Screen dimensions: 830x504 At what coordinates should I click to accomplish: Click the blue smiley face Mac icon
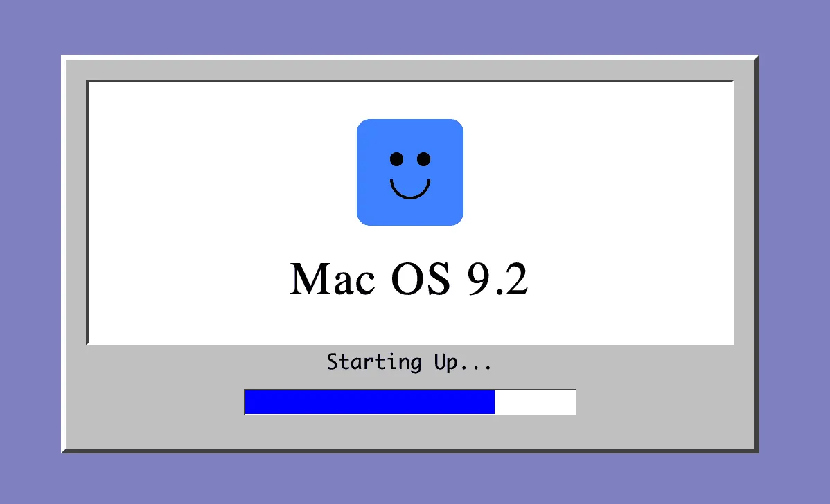409,172
